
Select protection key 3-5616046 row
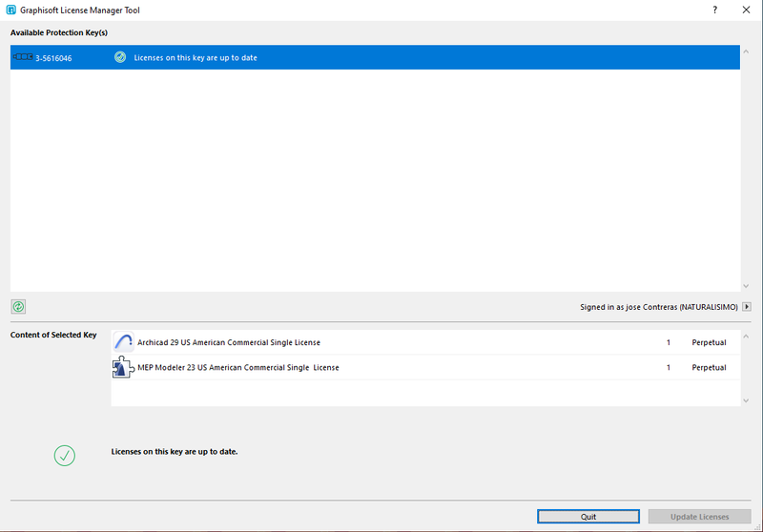[x=375, y=57]
